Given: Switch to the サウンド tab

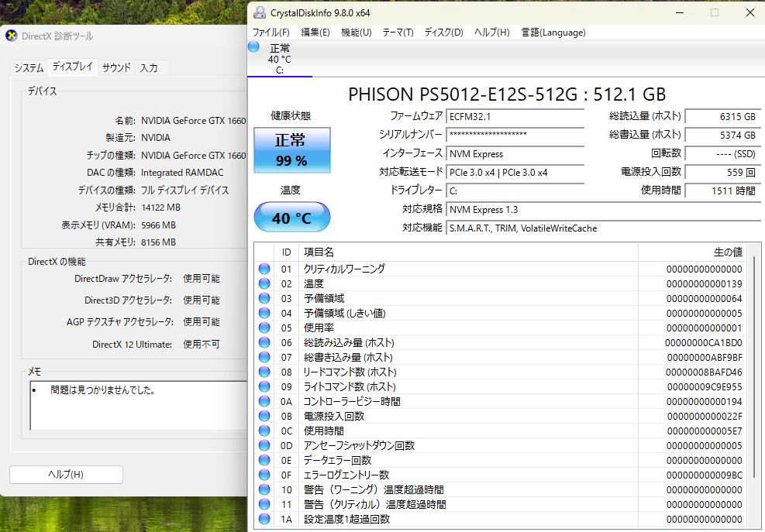Looking at the screenshot, I should [116, 68].
